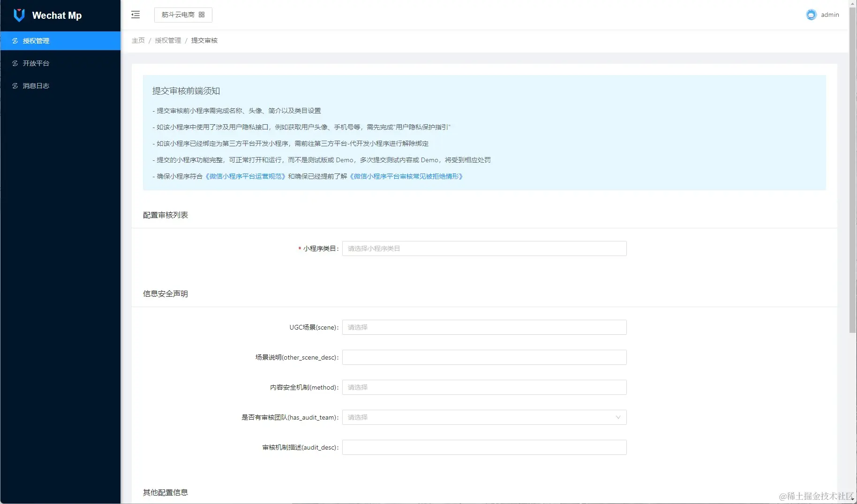Image resolution: width=857 pixels, height=504 pixels.
Task: Click the sidebar collapse icon
Action: tap(135, 15)
